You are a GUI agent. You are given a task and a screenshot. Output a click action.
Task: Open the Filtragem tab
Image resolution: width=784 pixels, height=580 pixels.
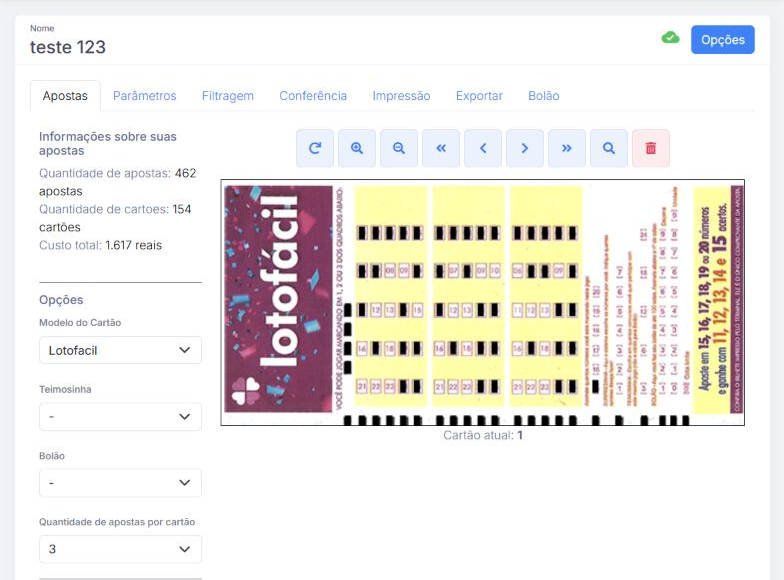coord(228,96)
